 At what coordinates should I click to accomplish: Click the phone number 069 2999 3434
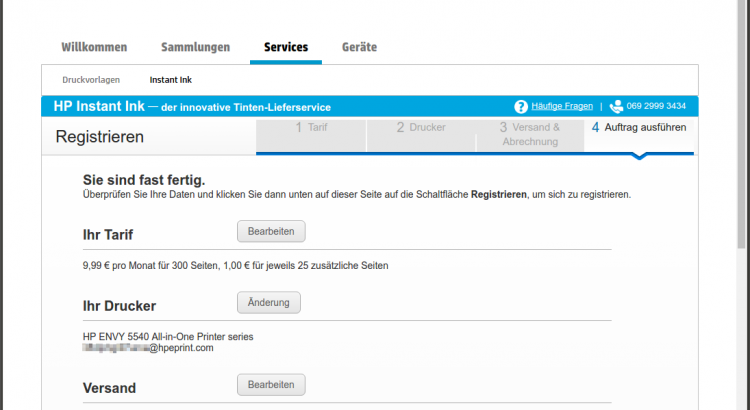click(x=656, y=106)
